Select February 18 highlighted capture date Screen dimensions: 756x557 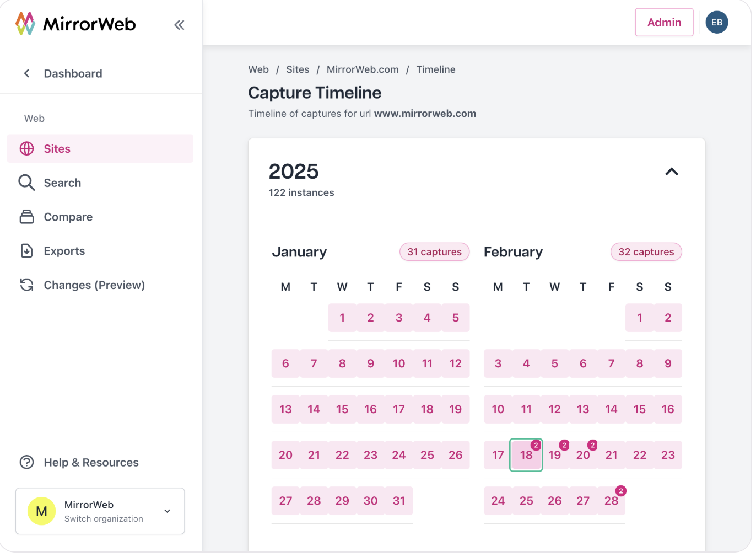click(x=526, y=455)
